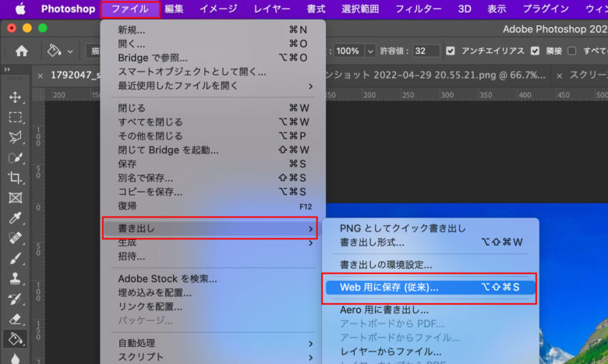Open the プラグイン Plugins menu
Viewport: 608px width, 364px height.
(546, 9)
